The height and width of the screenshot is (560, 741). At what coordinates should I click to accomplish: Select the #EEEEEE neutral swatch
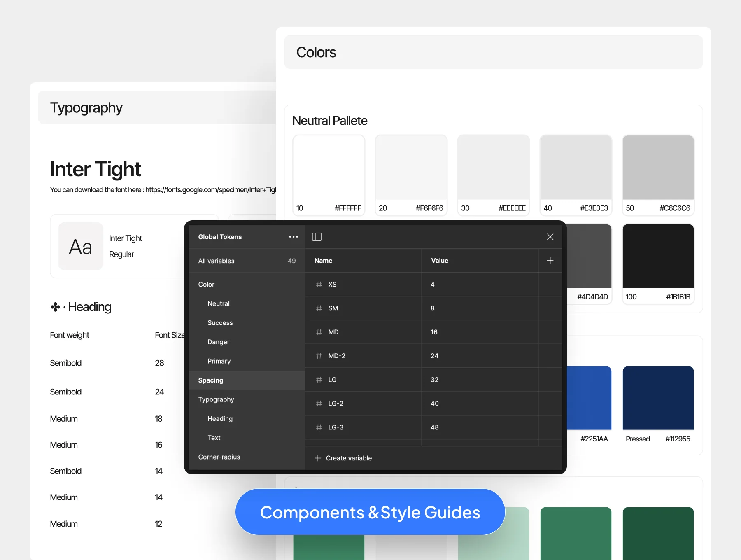[x=493, y=175]
